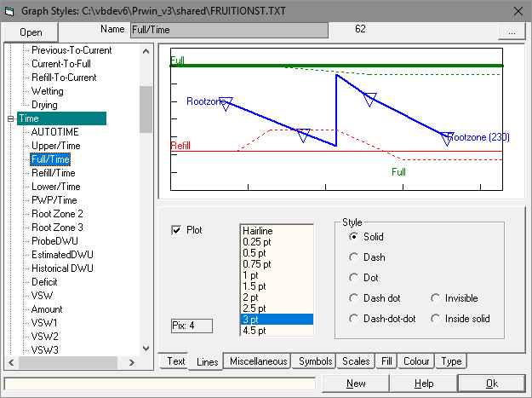
Task: Choose the Dot line style
Action: pos(353,278)
